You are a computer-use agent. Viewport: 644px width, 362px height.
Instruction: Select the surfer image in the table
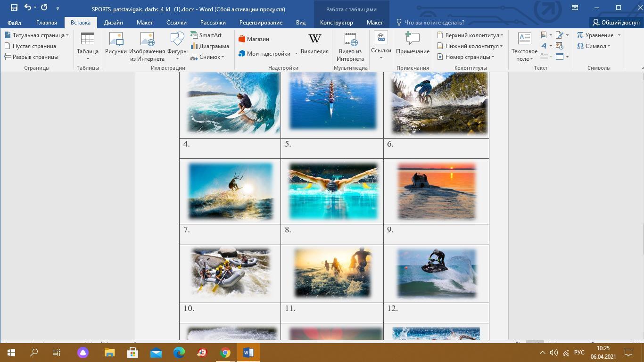(233, 103)
